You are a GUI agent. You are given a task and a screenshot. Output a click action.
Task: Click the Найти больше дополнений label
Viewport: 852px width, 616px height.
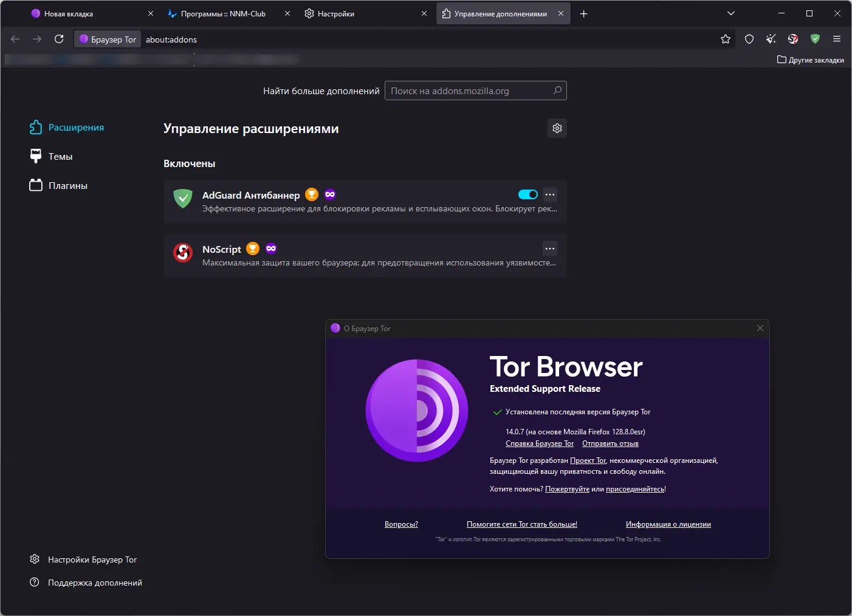321,91
